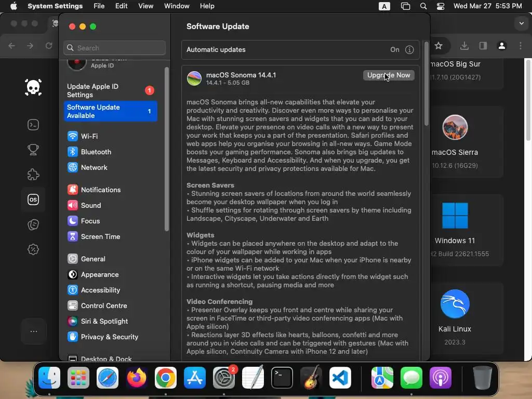Open the Window menu
The height and width of the screenshot is (399, 532).
[177, 6]
